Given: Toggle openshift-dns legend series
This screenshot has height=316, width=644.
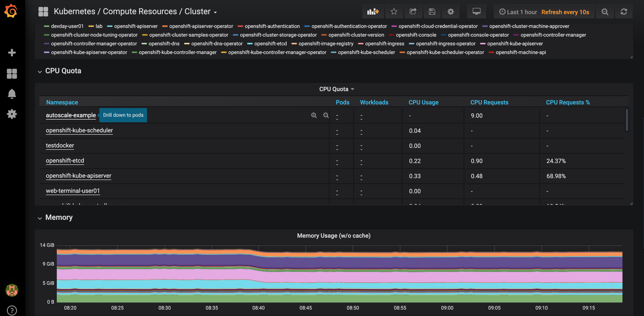Looking at the screenshot, I should click(x=164, y=44).
